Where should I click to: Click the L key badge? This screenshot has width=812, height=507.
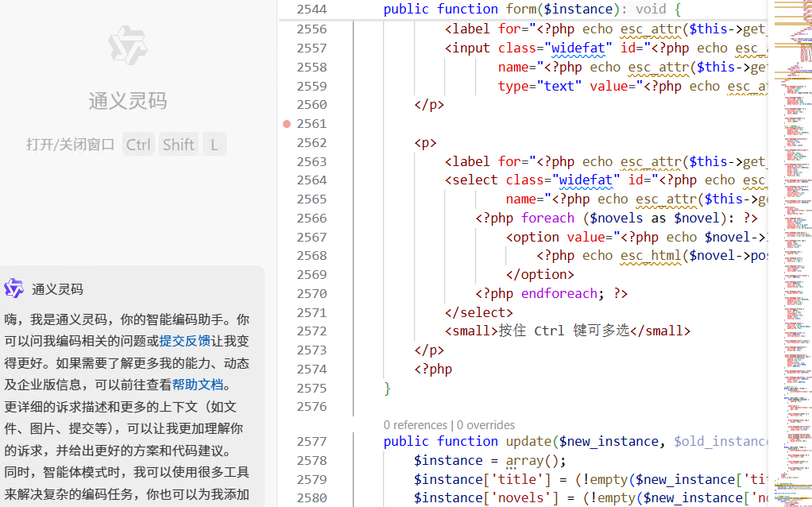click(213, 145)
